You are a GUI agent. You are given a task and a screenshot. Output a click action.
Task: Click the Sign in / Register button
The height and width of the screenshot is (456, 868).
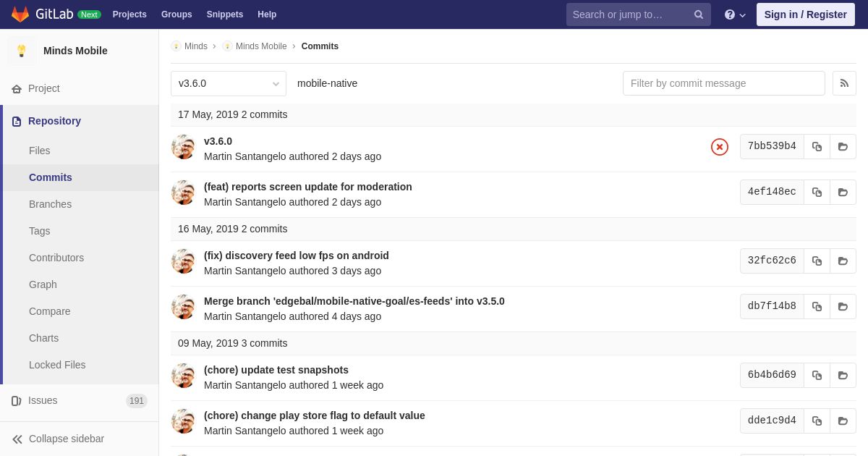[805, 14]
